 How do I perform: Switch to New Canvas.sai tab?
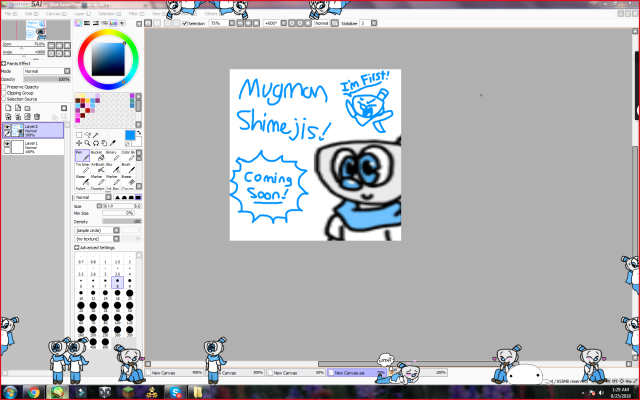356,373
